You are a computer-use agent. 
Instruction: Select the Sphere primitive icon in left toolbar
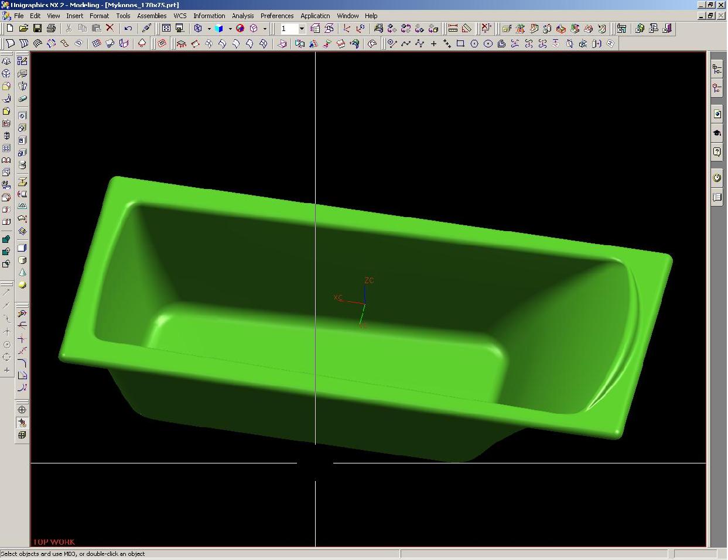tap(22, 285)
